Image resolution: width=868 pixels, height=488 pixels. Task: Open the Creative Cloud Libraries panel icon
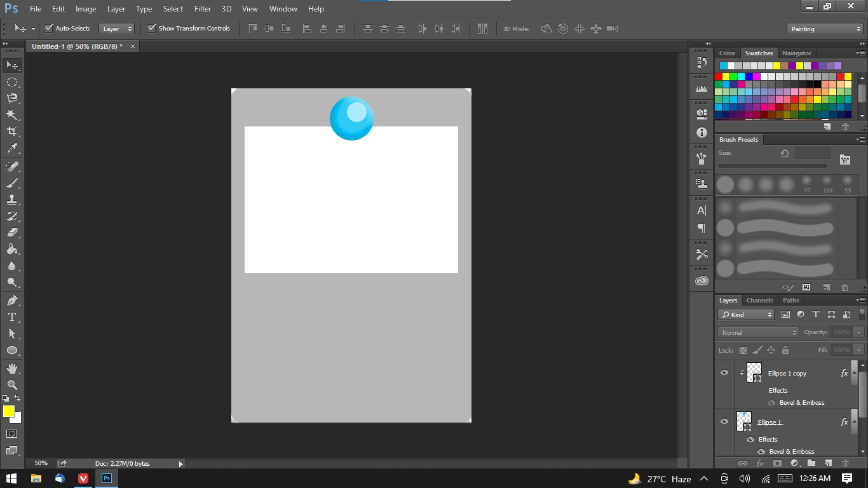(702, 281)
